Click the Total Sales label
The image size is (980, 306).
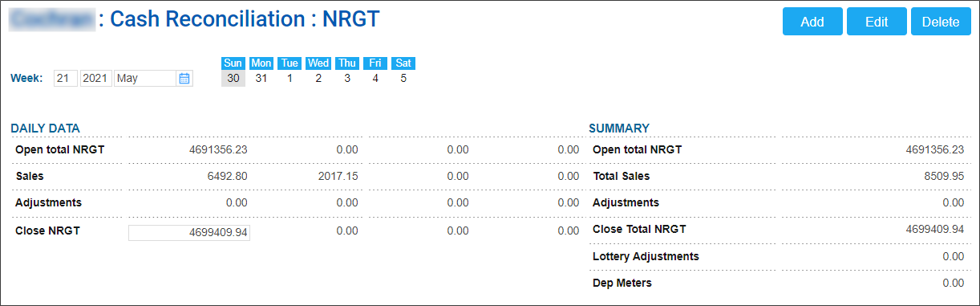tap(622, 176)
